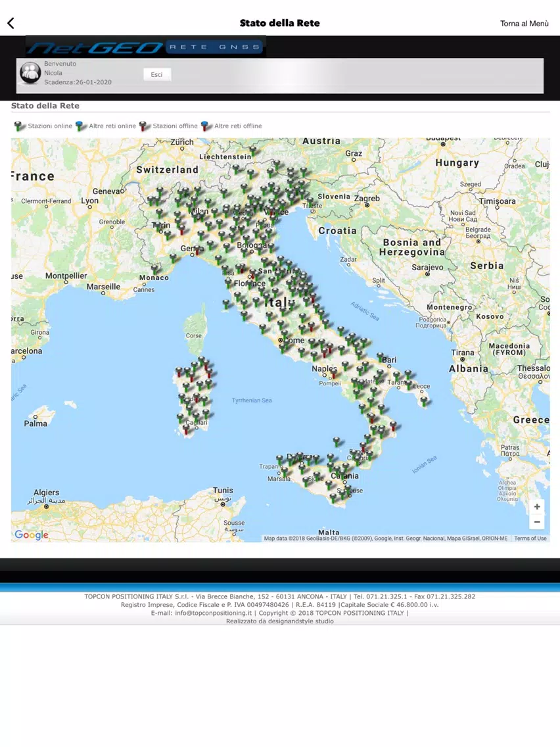Tap the Adriatic Sea label

point(365,311)
